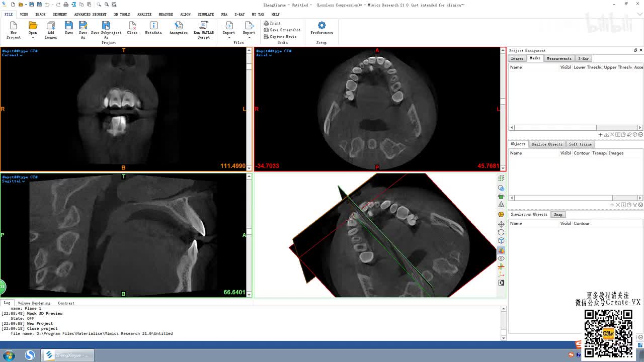Screen dimensions: 644x362
Task: Click the Lower Threshold column header
Action: click(x=588, y=67)
